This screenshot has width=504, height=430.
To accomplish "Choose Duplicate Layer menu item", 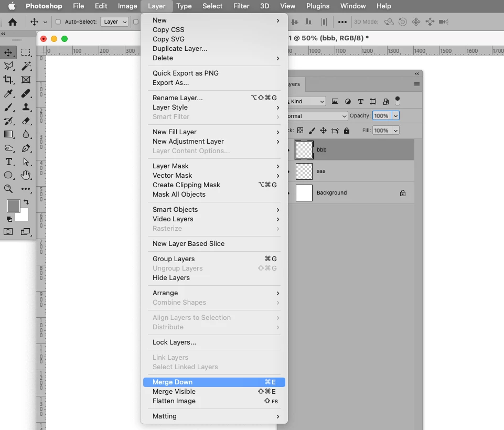I will click(214, 49).
